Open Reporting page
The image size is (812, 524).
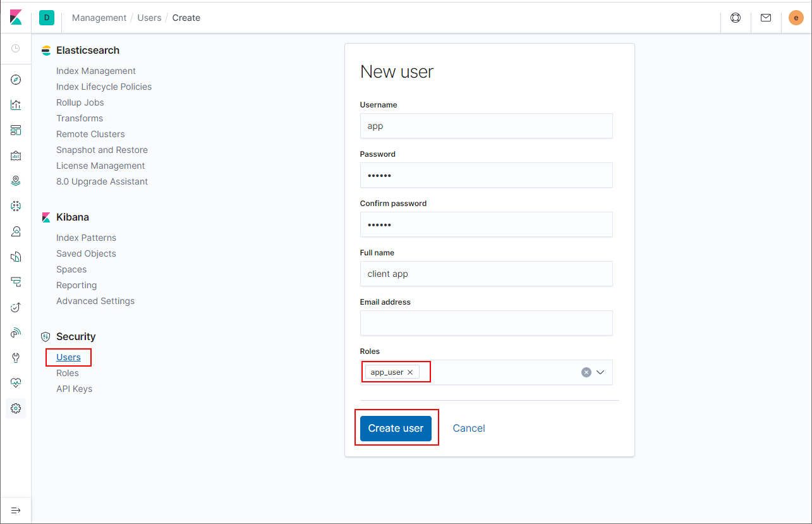pyautogui.click(x=76, y=285)
